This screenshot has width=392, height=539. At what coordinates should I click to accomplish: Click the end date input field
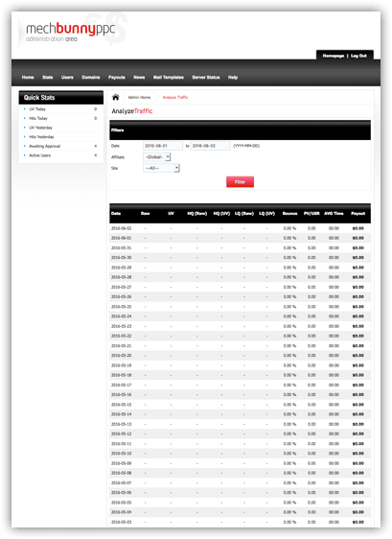pos(210,146)
